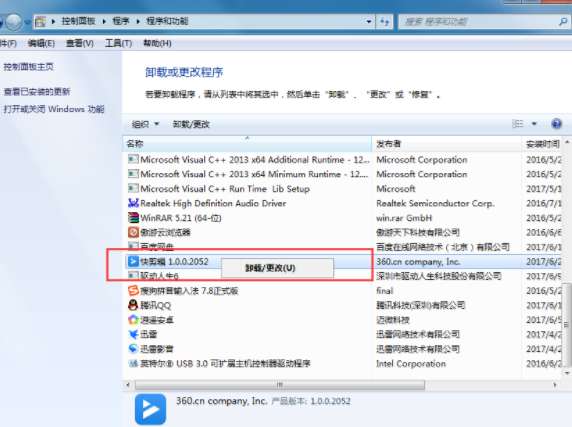Expand the arrow after 程序 breadcrumb
Image resolution: width=572 pixels, height=427 pixels.
(x=138, y=22)
